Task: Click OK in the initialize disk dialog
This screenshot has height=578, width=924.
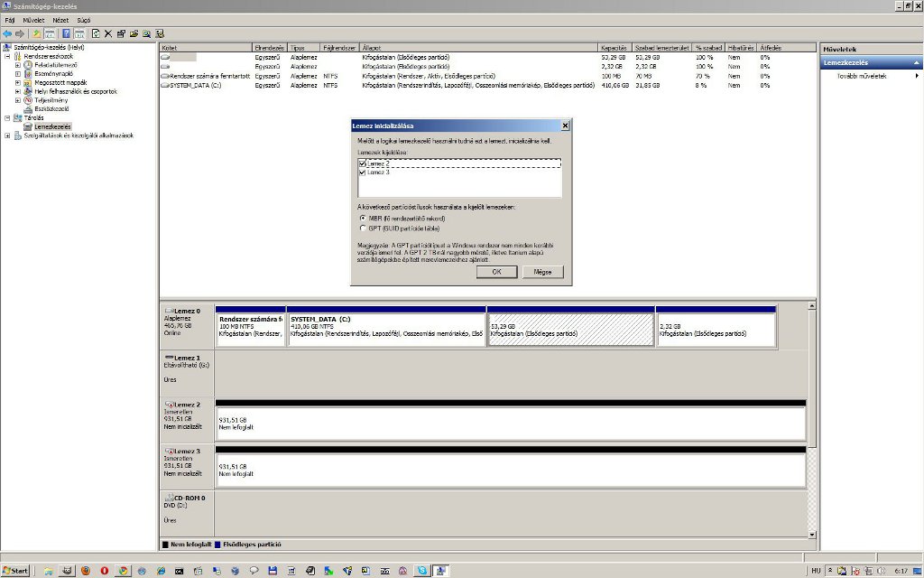Action: [x=497, y=272]
